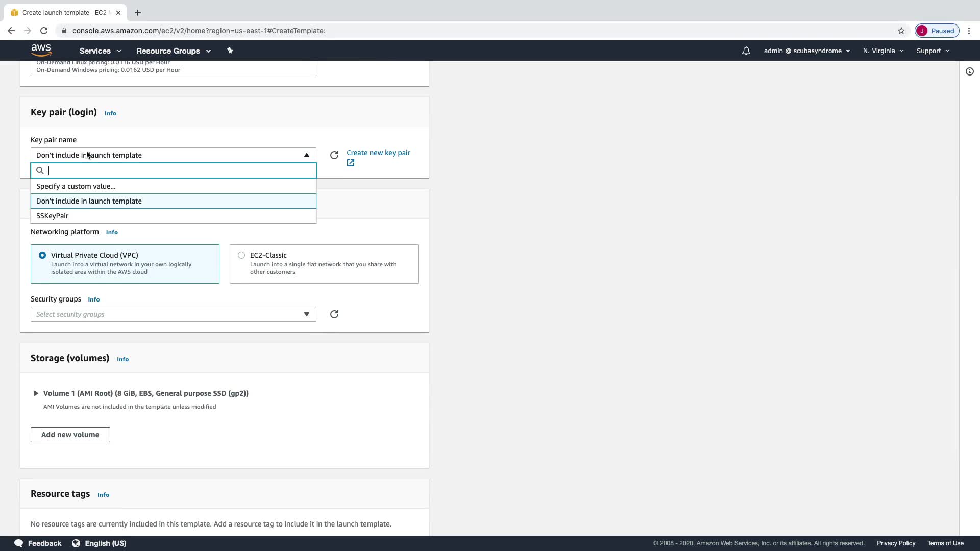Viewport: 980px width, 551px height.
Task: Refresh the key pair list
Action: [x=334, y=155]
